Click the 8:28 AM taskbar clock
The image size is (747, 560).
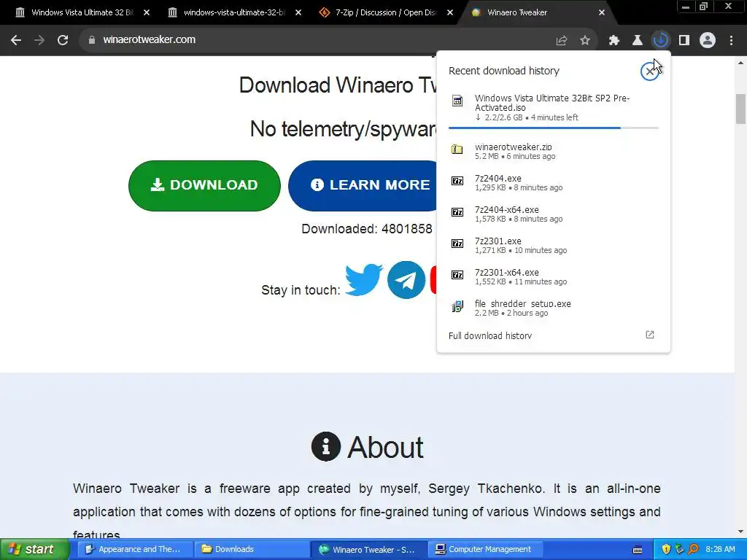tap(720, 549)
